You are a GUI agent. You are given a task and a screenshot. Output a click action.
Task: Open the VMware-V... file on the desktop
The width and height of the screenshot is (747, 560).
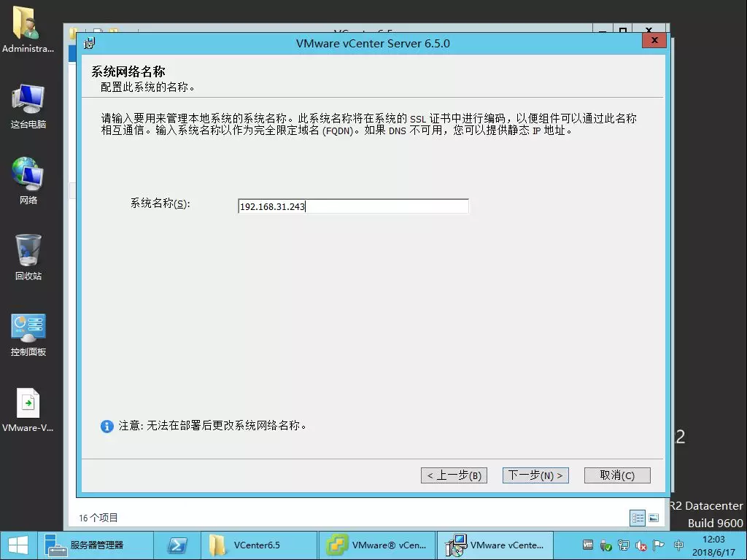coord(28,410)
